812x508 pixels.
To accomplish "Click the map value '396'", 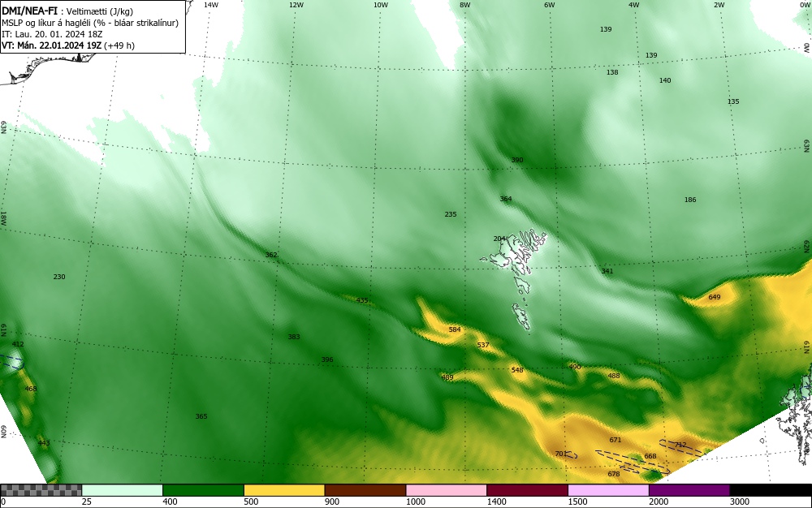I will [x=327, y=359].
